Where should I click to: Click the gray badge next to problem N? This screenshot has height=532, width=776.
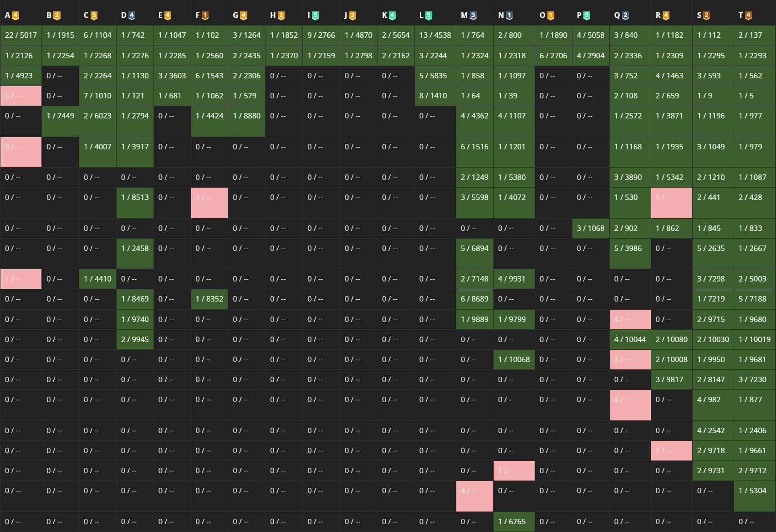(509, 15)
